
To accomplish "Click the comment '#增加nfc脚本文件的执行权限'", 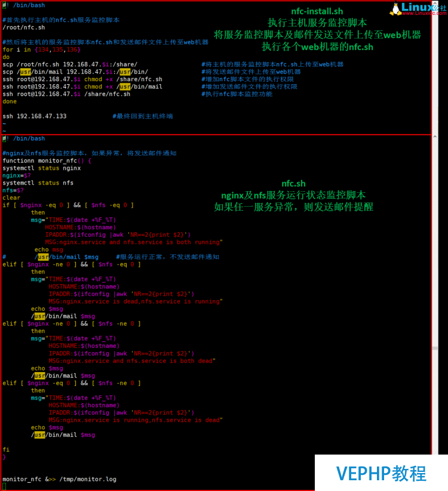I will point(247,79).
